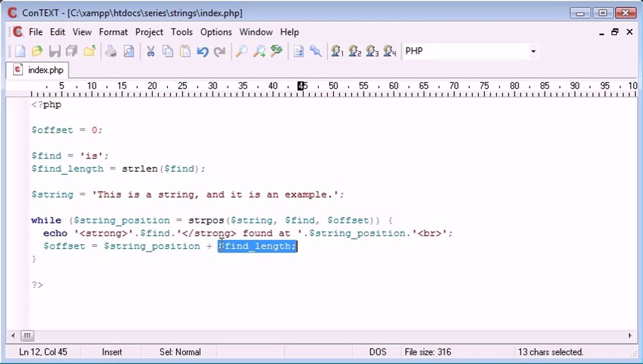Close the inner index.php document
The image size is (643, 364).
629,32
